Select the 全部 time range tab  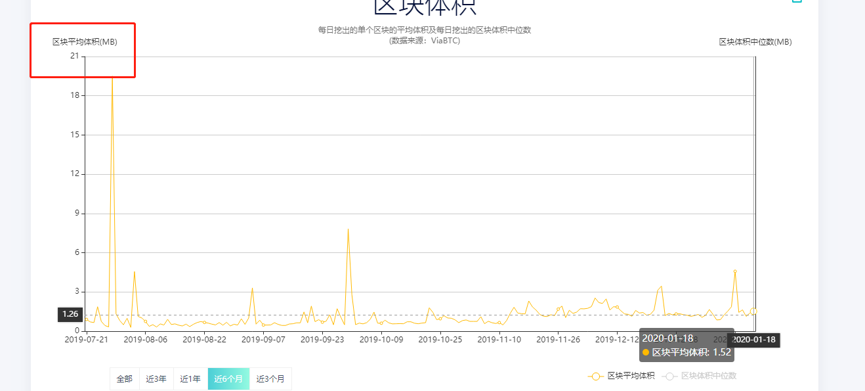click(125, 379)
